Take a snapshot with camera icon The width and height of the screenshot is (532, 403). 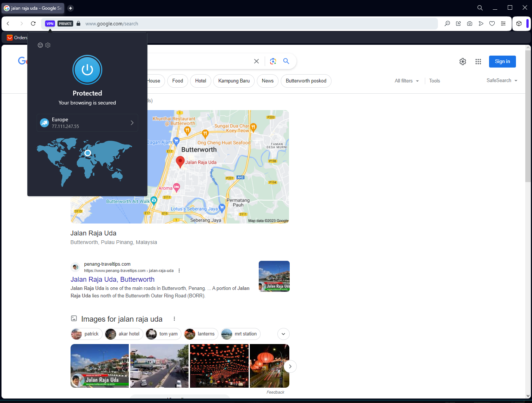pyautogui.click(x=470, y=24)
